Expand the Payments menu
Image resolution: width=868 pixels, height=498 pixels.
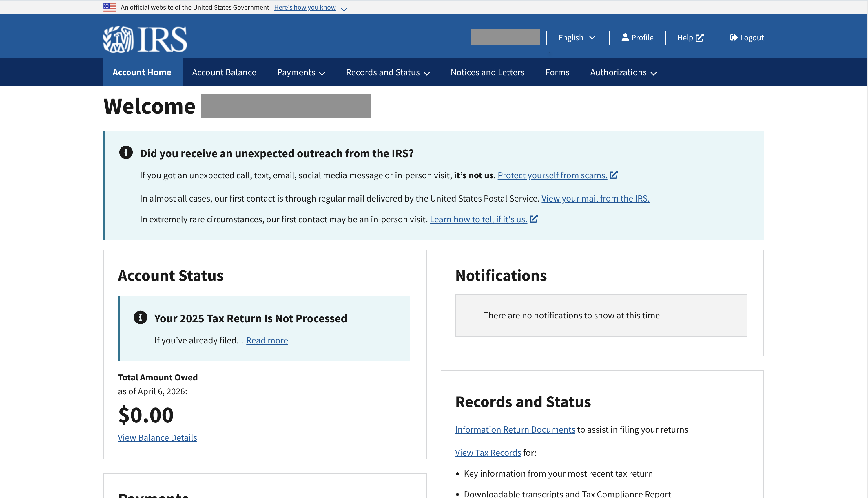(x=301, y=72)
